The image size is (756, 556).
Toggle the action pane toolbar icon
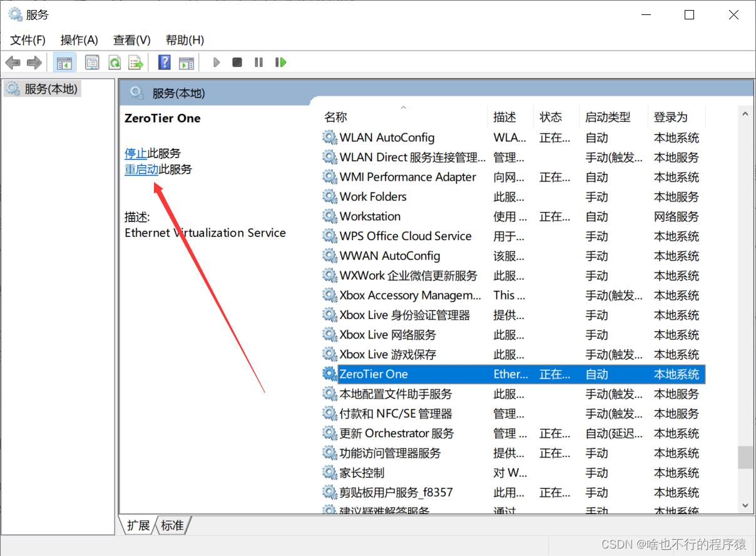186,63
